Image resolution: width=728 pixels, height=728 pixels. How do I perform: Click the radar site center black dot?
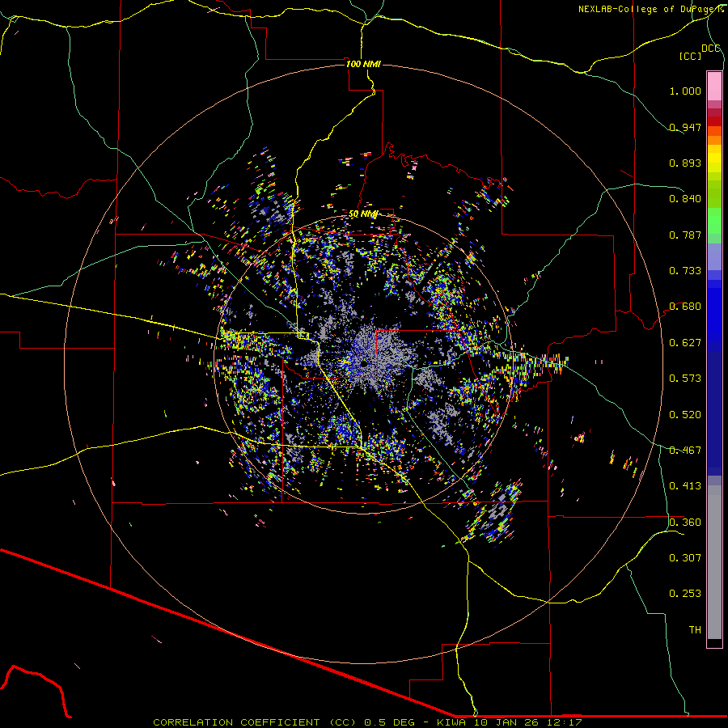pos(363,363)
